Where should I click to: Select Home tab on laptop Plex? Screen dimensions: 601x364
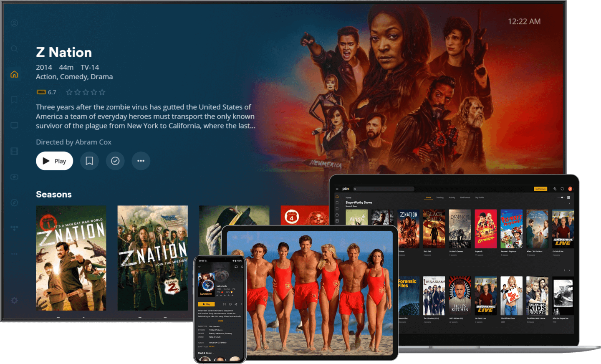pyautogui.click(x=428, y=197)
